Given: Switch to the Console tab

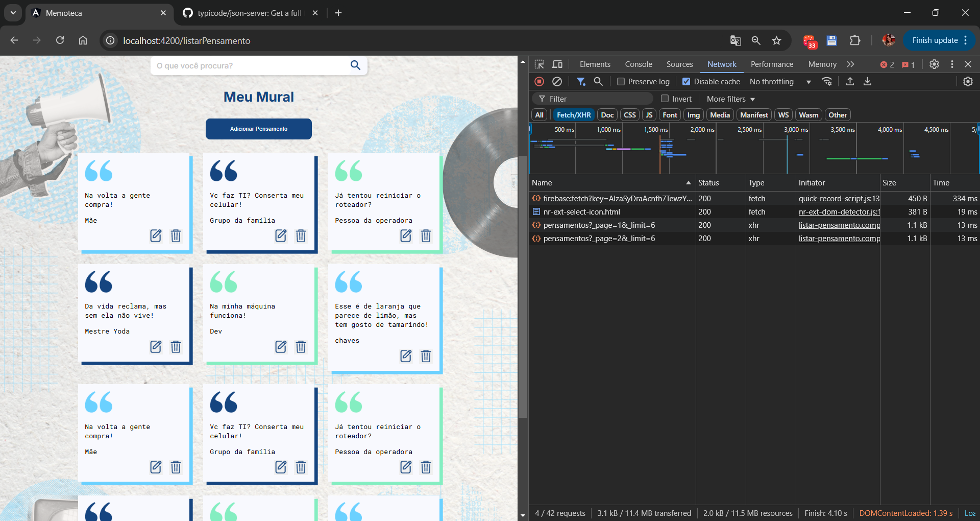Looking at the screenshot, I should [639, 64].
